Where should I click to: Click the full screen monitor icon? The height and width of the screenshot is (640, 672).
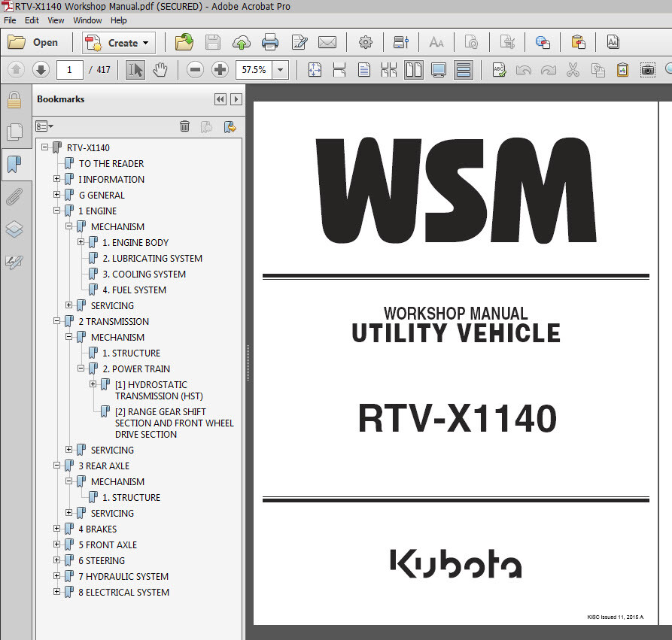pos(439,70)
